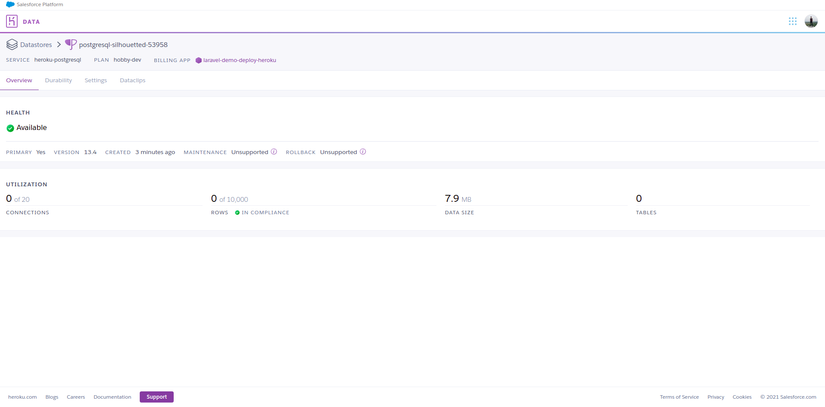The width and height of the screenshot is (825, 407).
Task: Open the Cookies footer link
Action: [742, 397]
